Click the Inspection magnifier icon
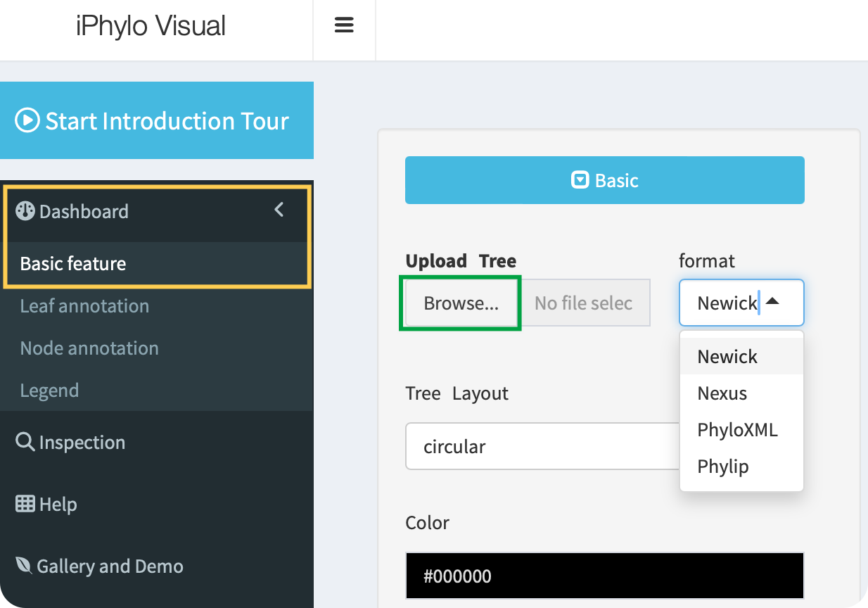The height and width of the screenshot is (608, 868). 25,442
